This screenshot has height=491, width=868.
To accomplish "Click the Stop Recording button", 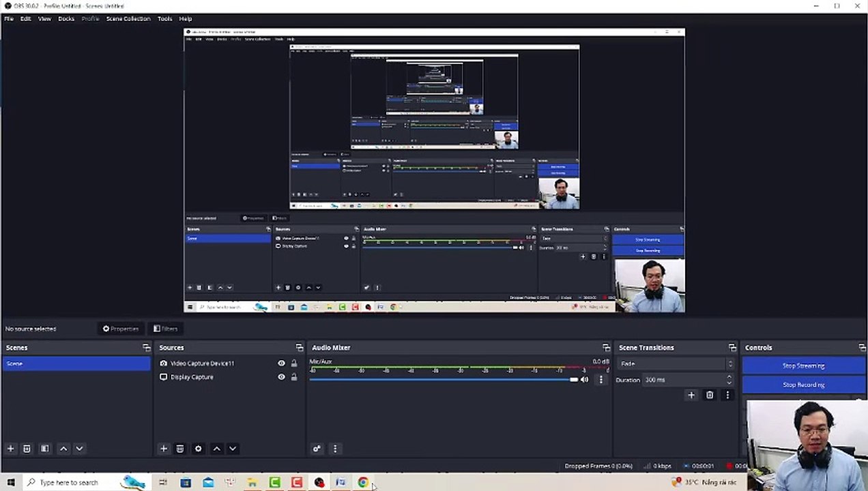I will pos(803,385).
